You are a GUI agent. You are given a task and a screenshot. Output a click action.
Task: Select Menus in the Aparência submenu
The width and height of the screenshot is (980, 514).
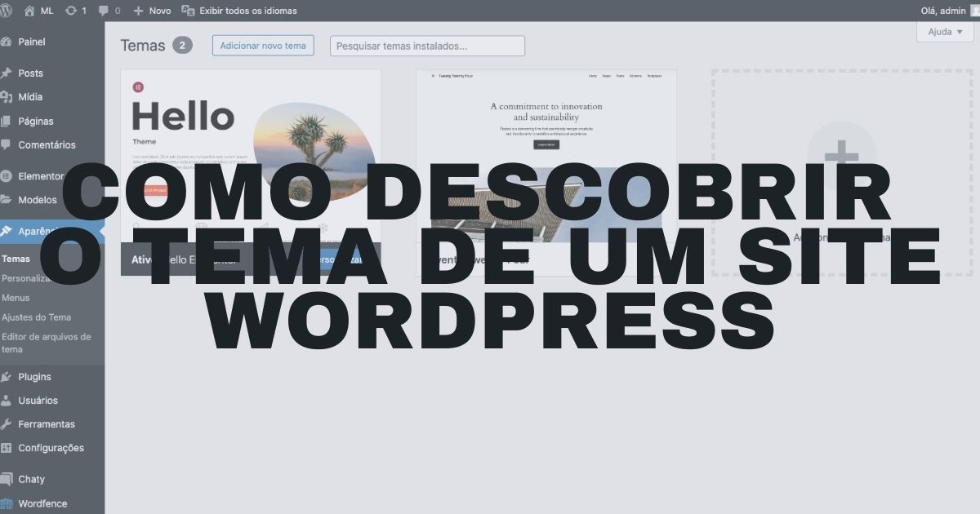click(16, 298)
